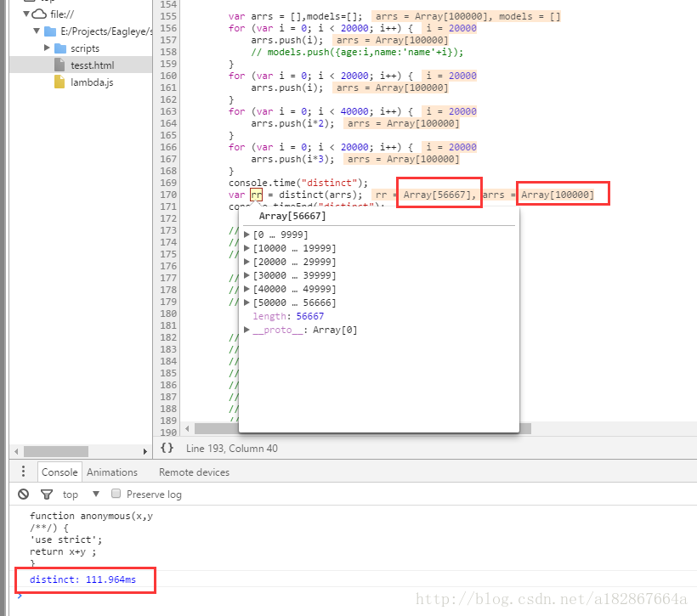Click the tesst.html file icon
Screen dimensions: 697x616
[x=59, y=65]
